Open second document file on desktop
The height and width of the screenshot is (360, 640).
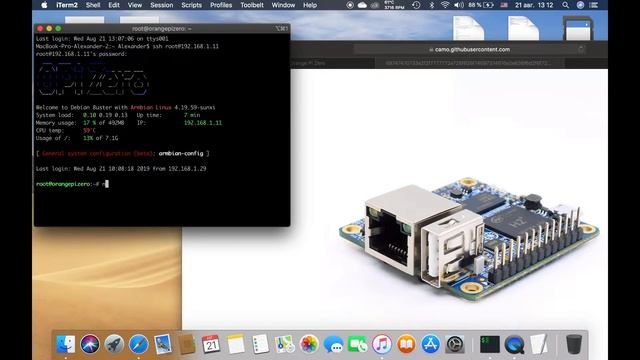point(523,28)
